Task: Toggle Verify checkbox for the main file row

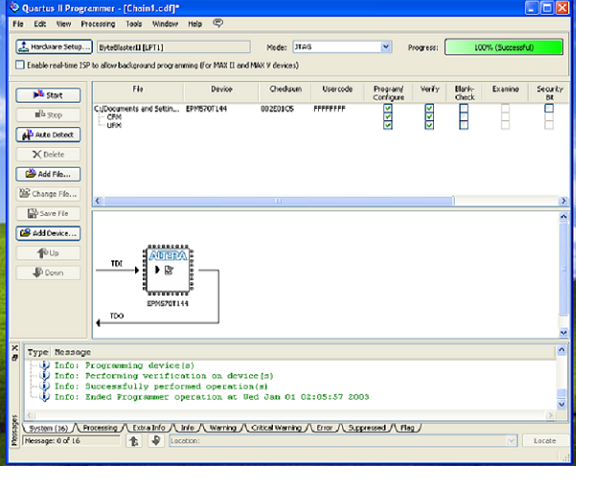Action: [429, 108]
